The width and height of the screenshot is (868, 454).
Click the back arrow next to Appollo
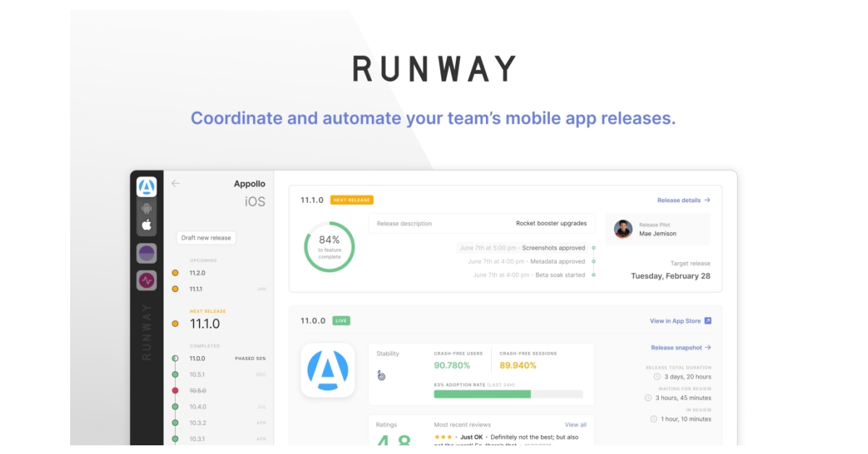pyautogui.click(x=174, y=184)
